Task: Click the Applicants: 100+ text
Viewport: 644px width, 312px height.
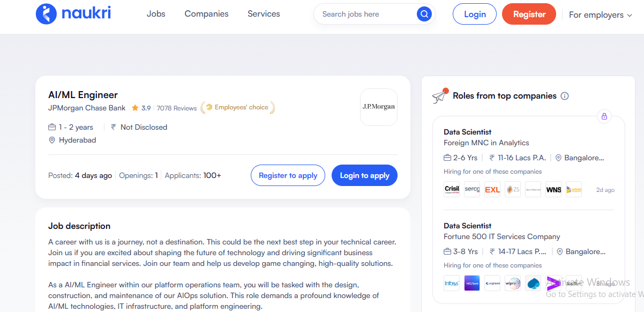Action: tap(193, 175)
